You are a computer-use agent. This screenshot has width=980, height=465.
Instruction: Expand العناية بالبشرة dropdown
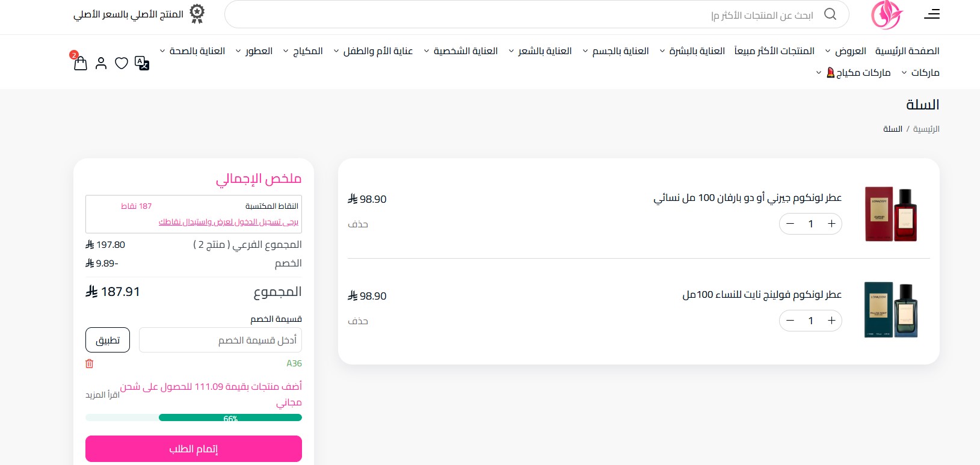(x=692, y=51)
